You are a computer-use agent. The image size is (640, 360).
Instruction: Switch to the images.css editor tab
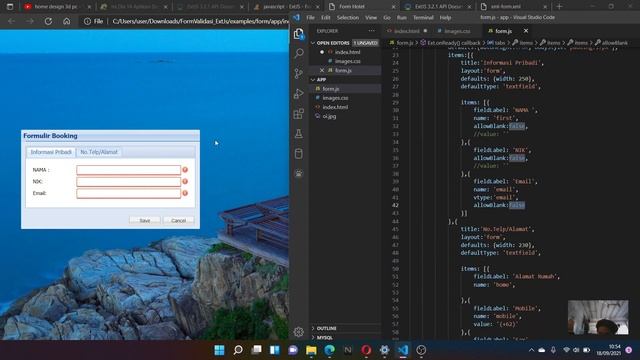click(x=457, y=31)
